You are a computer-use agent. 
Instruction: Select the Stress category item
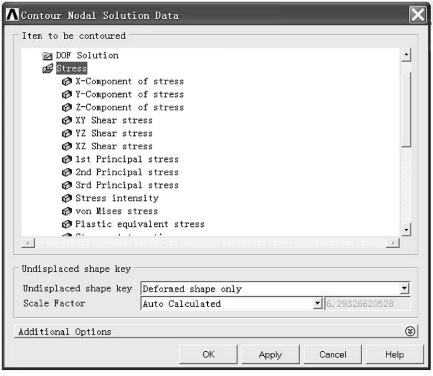[x=71, y=68]
